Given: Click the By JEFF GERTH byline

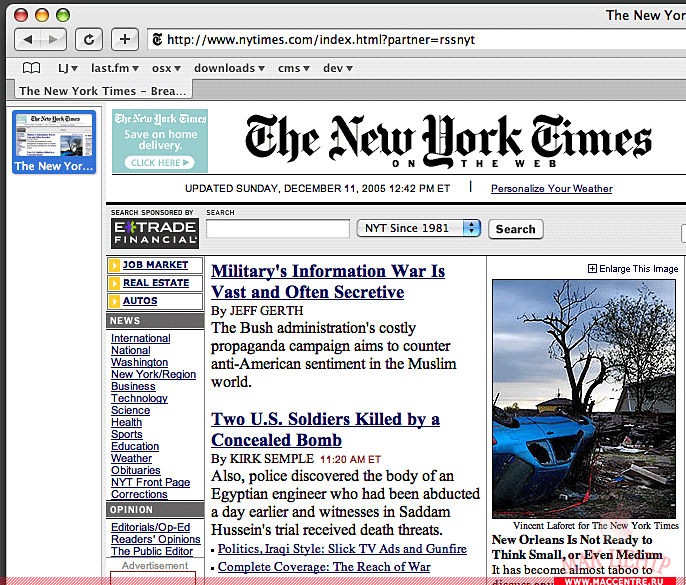Looking at the screenshot, I should (257, 311).
